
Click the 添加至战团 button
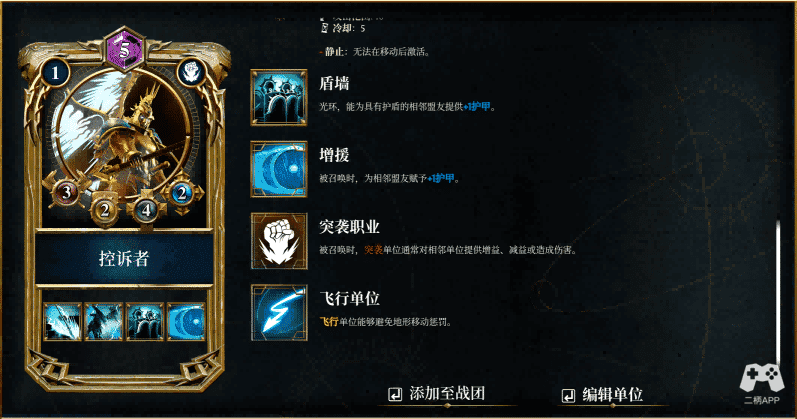[437, 394]
